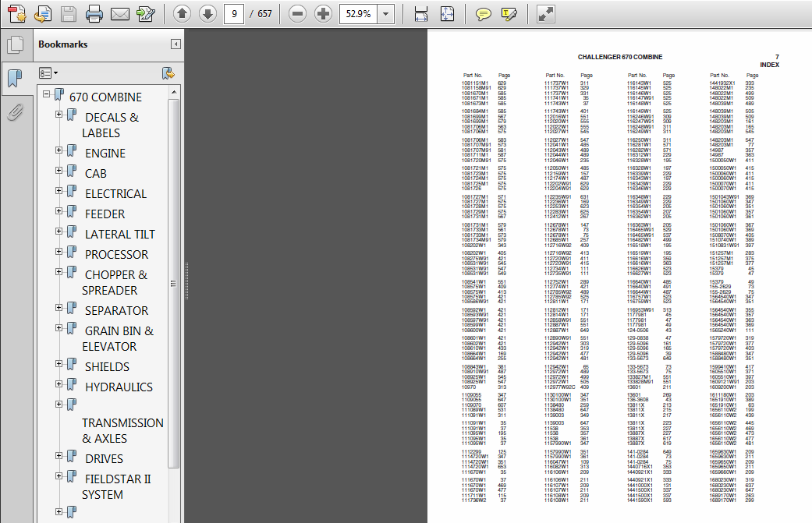Screen dimensions: 812x523
Task: Collapse the 670 COMBINE bookmark tree
Action: [x=47, y=94]
